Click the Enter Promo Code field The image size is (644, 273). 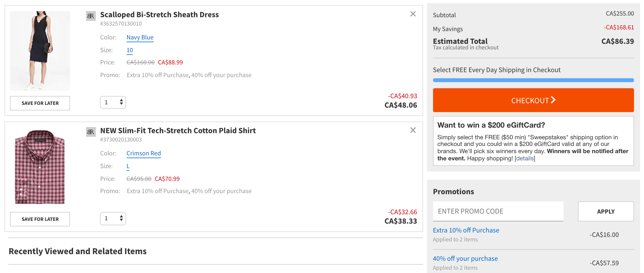point(498,211)
